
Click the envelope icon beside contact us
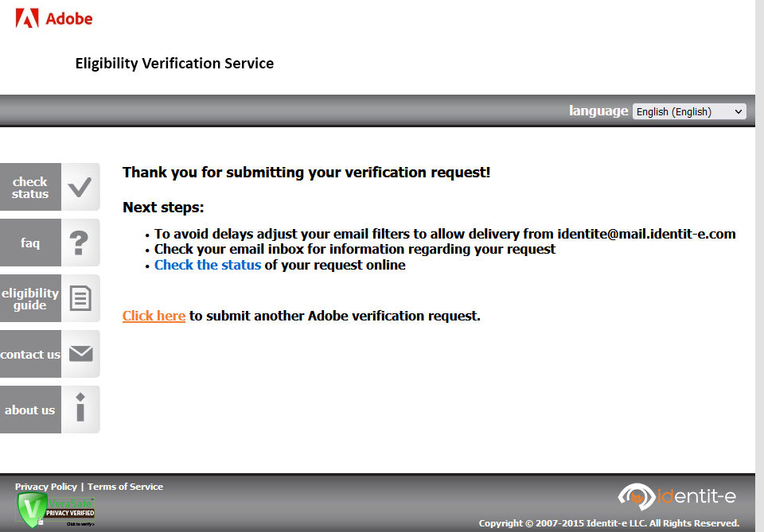[81, 353]
